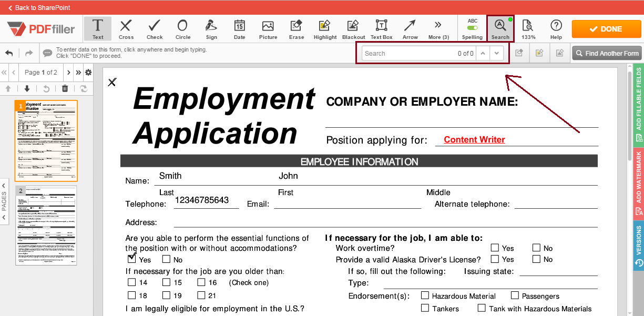
Task: Check the age 18 checkbox
Action: 132,295
